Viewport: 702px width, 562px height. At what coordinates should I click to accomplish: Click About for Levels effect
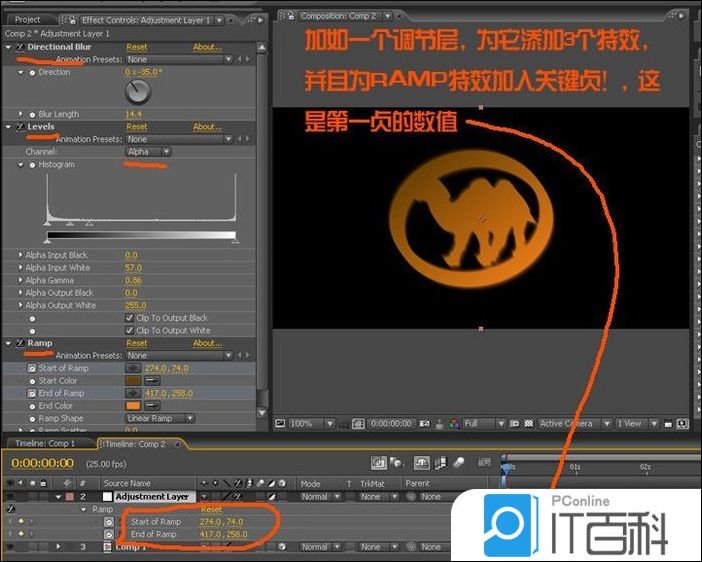[207, 127]
